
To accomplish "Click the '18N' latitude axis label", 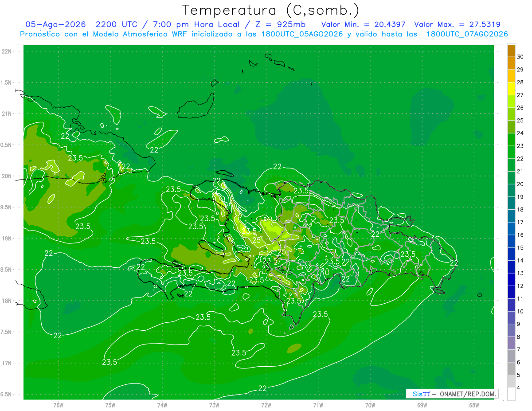I will (x=7, y=301).
